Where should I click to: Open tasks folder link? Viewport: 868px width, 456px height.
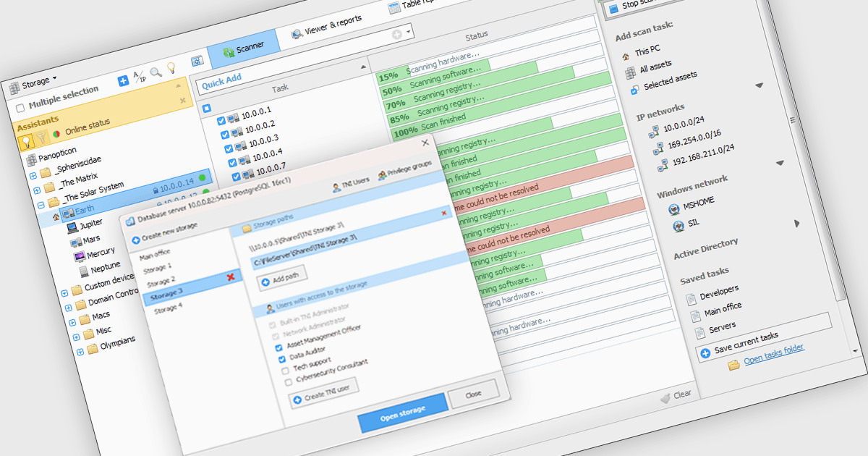tap(774, 354)
